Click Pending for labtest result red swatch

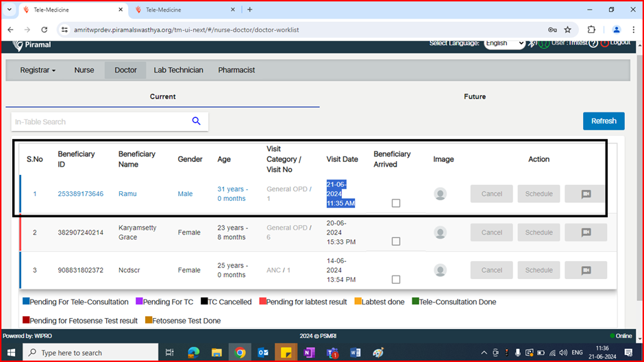262,301
